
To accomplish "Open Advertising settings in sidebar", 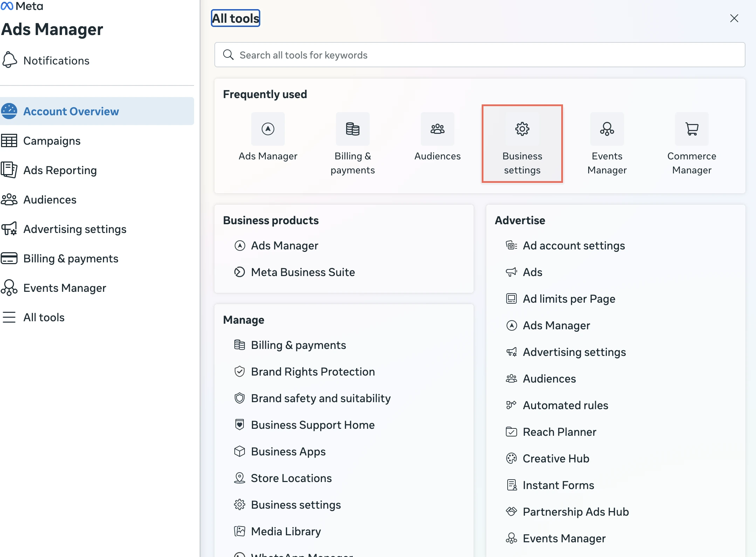I will [x=97, y=229].
